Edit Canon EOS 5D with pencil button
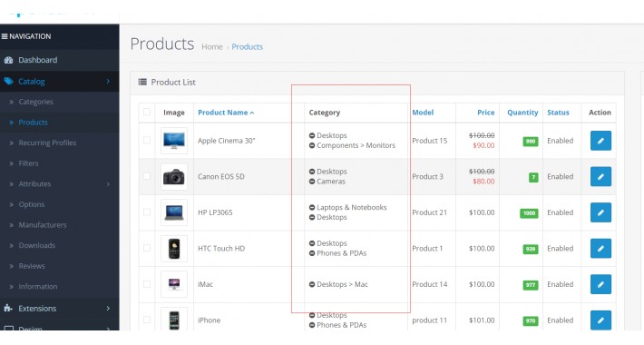 [600, 176]
